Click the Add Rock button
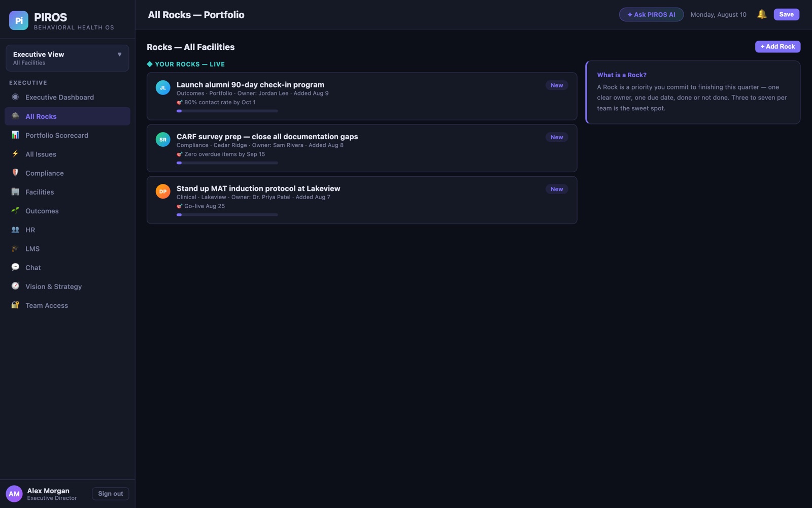The height and width of the screenshot is (508, 812). click(777, 47)
